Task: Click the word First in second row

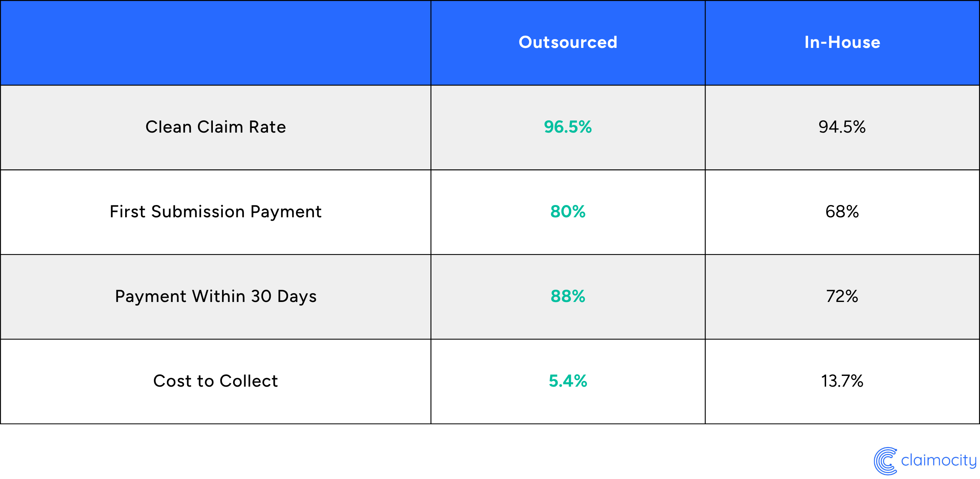Action: click(x=127, y=212)
